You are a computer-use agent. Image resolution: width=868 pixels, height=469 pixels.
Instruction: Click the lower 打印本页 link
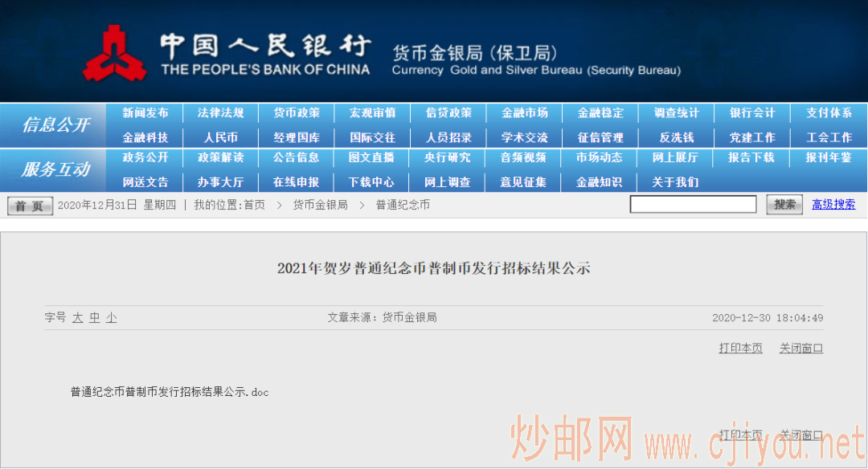click(741, 434)
